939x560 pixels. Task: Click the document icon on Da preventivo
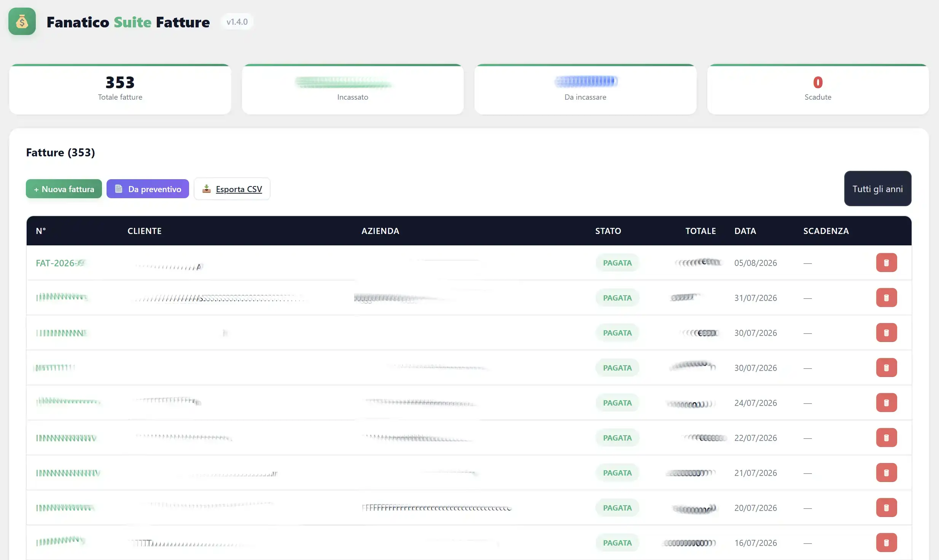[119, 189]
